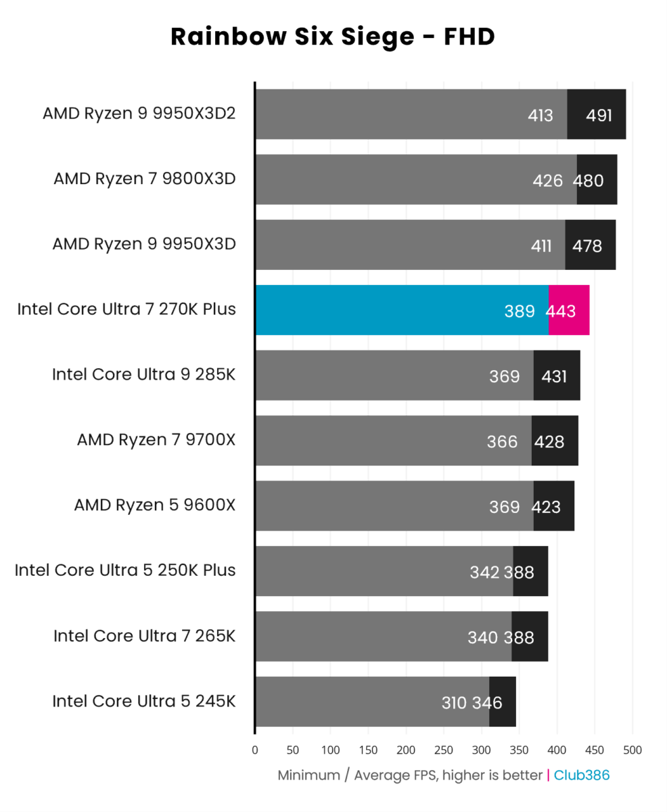Click the 491 average FPS bar segment
The image size is (667, 812).
(x=597, y=114)
